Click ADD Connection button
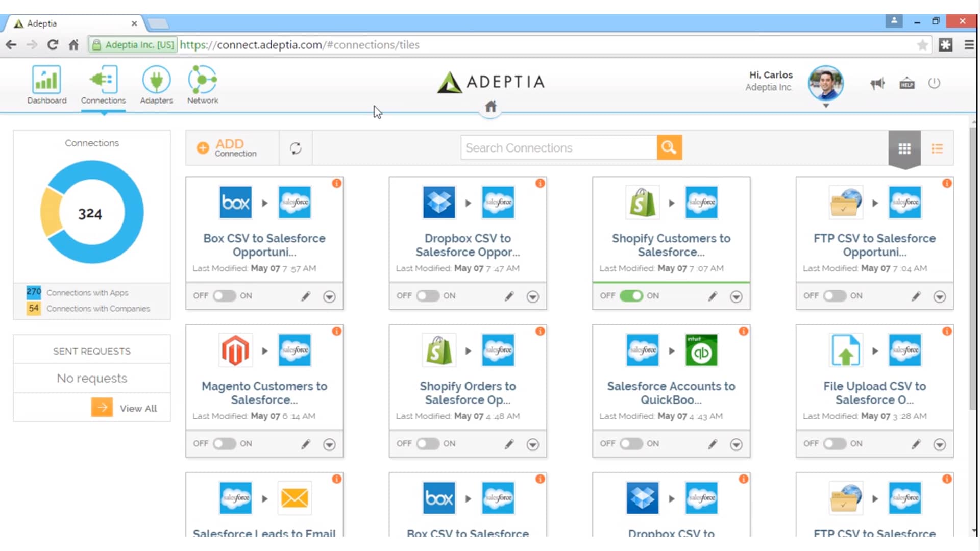 point(228,148)
